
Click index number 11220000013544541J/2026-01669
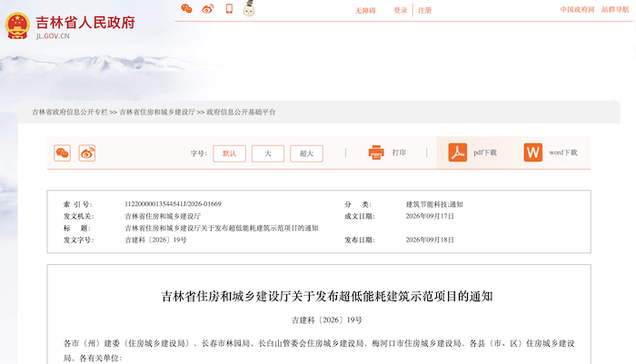click(x=173, y=204)
